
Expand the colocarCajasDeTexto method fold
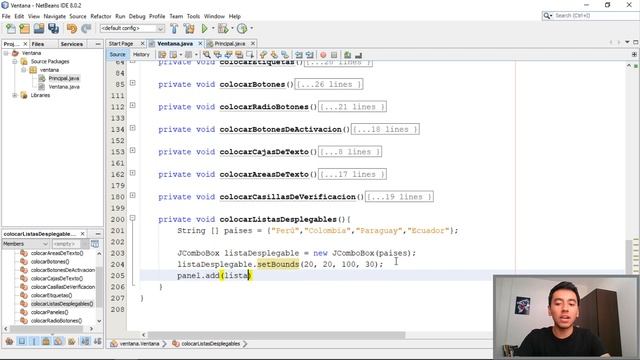tap(133, 150)
